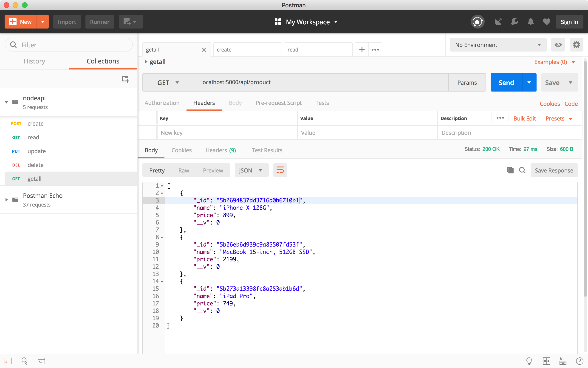Image resolution: width=588 pixels, height=368 pixels.
Task: Toggle environment quick look eye icon
Action: point(558,45)
